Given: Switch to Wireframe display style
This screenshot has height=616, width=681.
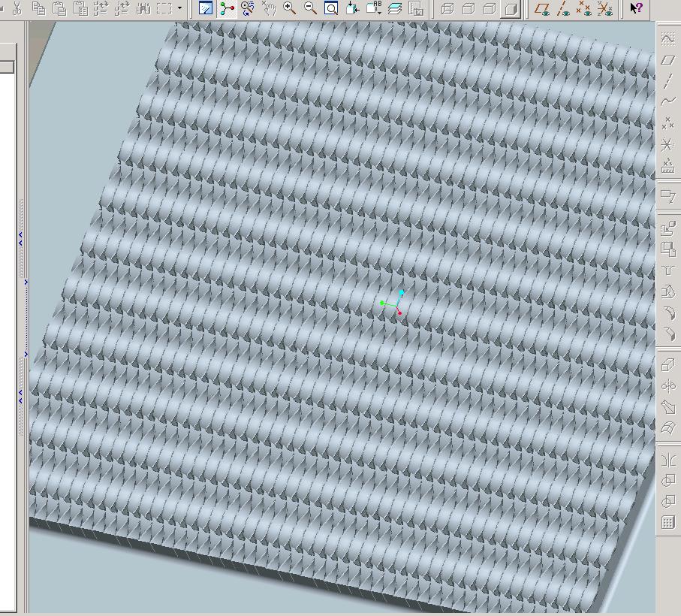Looking at the screenshot, I should coord(447,8).
